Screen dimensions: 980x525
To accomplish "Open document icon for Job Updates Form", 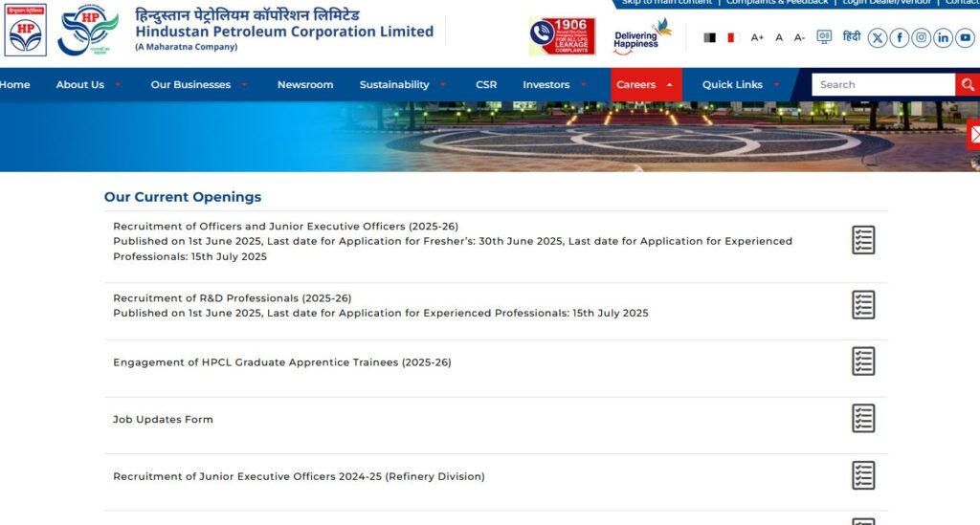I will (863, 418).
